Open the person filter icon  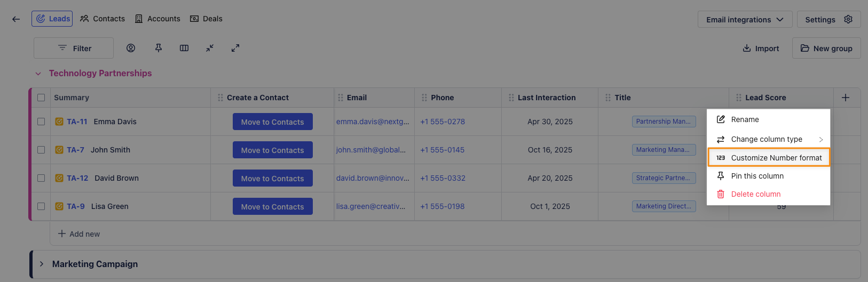[131, 48]
